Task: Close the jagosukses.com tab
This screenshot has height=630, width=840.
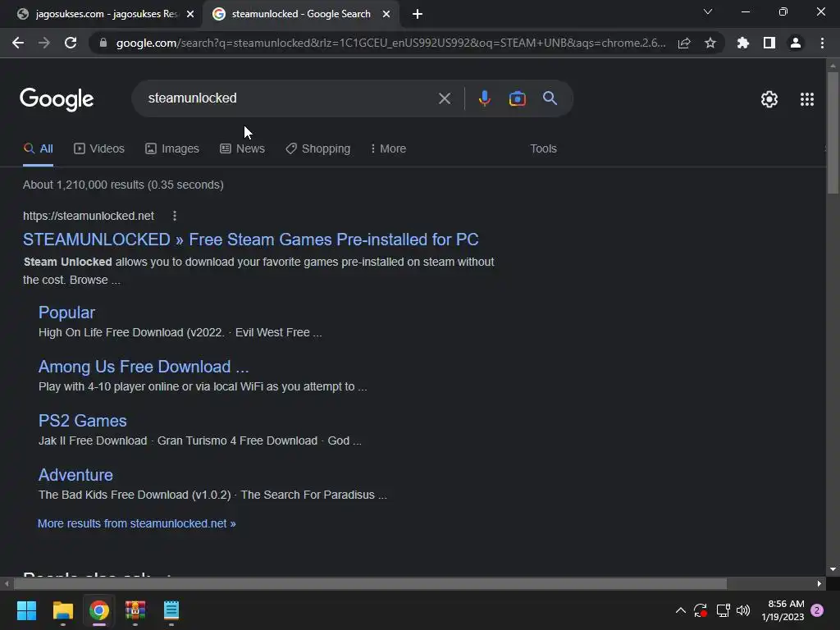Action: point(190,14)
